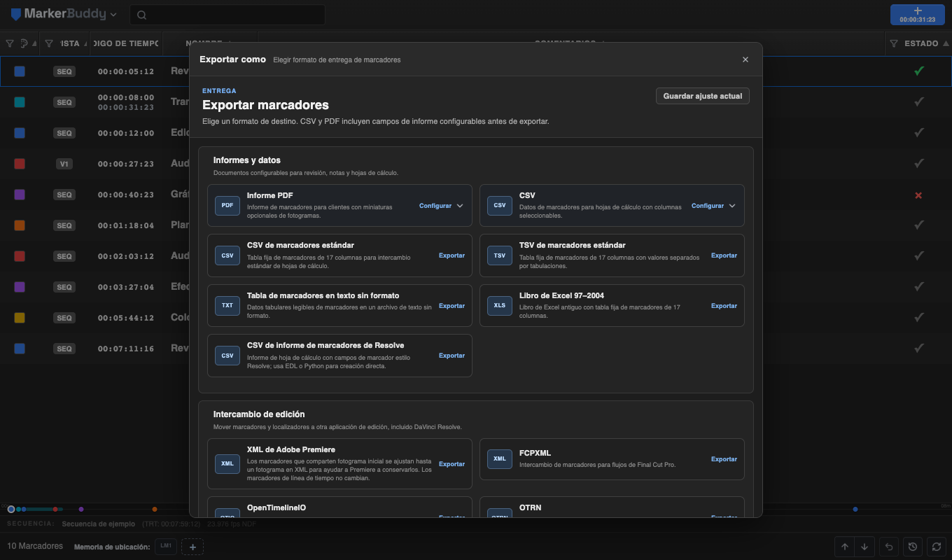Click the move marker down arrow
This screenshot has width=952, height=560.
[864, 547]
